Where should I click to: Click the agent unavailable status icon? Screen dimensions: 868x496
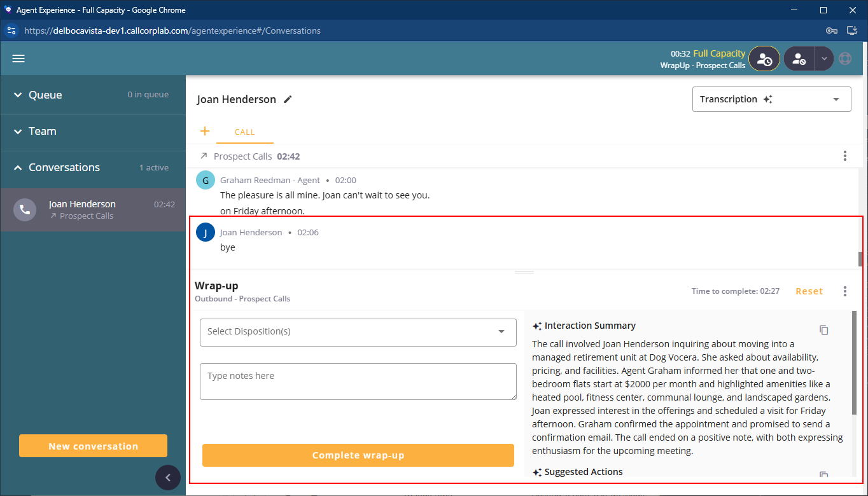(799, 59)
